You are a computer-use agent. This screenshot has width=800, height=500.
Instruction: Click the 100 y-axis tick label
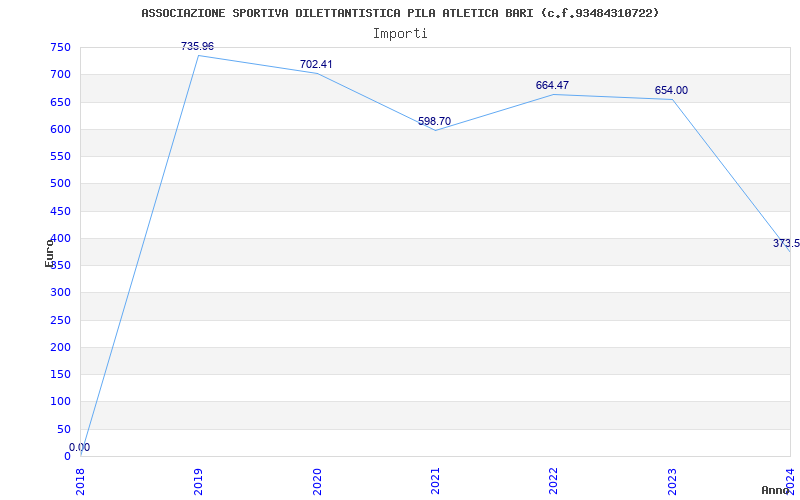(x=60, y=402)
